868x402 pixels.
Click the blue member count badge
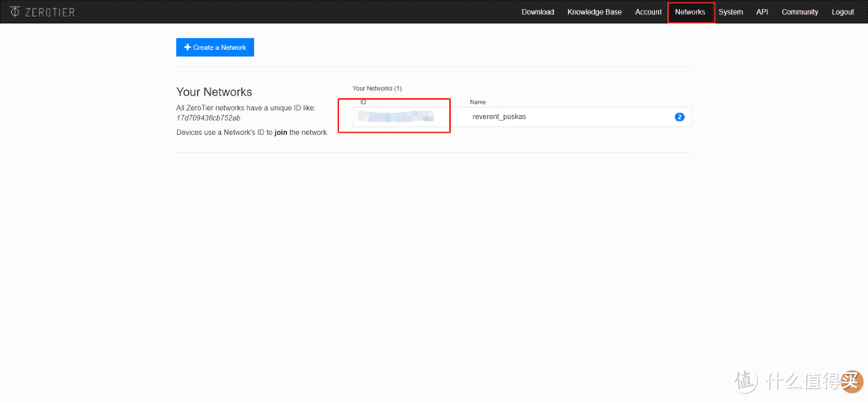tap(679, 117)
